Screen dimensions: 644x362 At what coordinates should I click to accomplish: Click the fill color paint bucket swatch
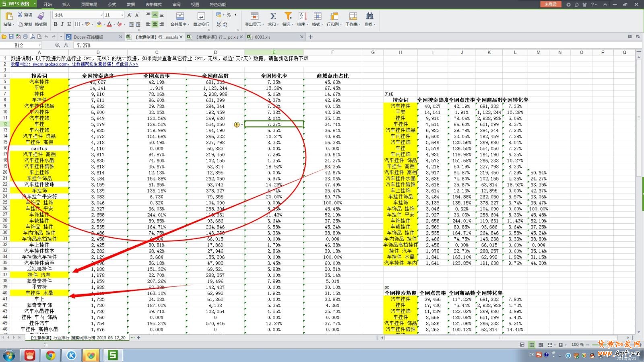coord(99,24)
